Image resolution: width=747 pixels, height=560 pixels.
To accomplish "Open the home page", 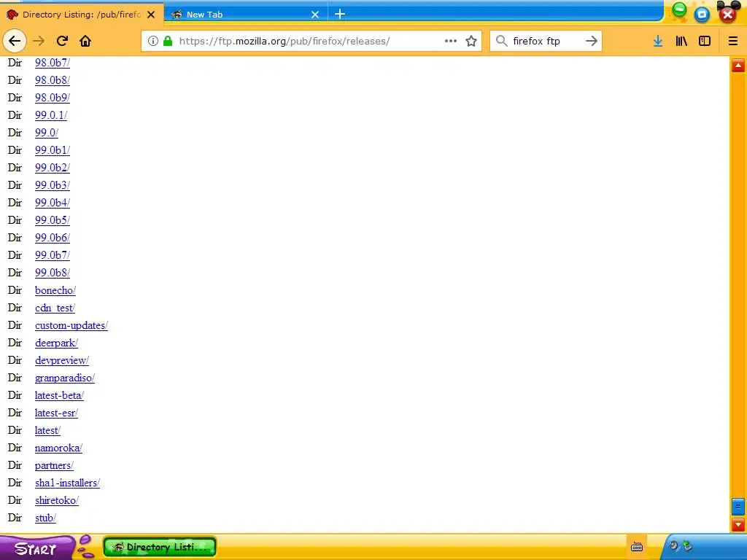I will coord(85,41).
